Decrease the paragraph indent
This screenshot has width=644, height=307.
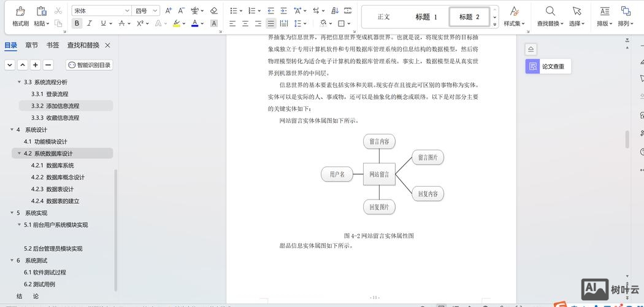(x=270, y=10)
